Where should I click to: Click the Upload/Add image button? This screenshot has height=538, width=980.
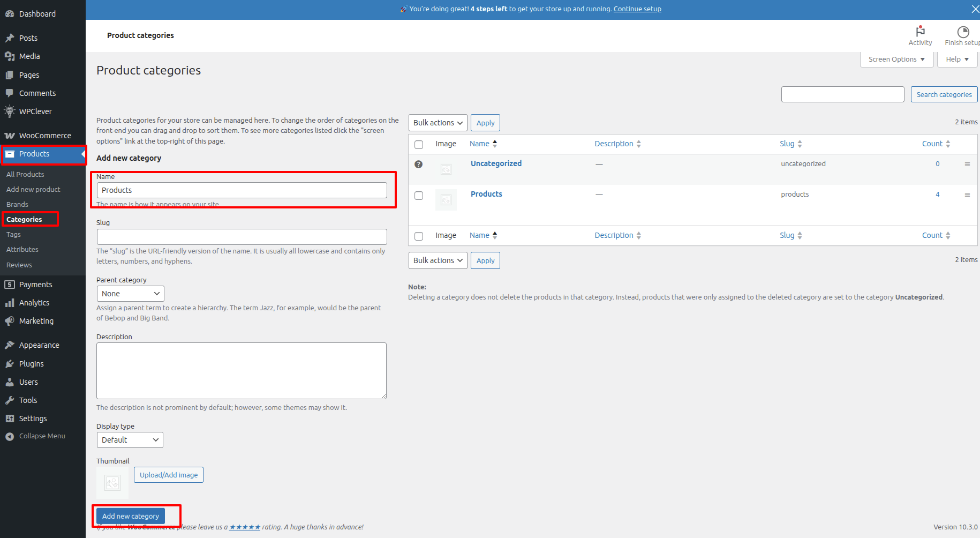pyautogui.click(x=169, y=475)
